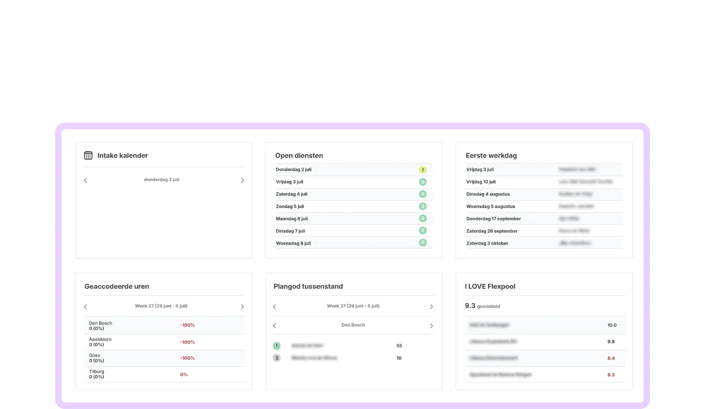This screenshot has width=705, height=409.
Task: Go to previous day in Intake kalender
Action: coord(85,180)
